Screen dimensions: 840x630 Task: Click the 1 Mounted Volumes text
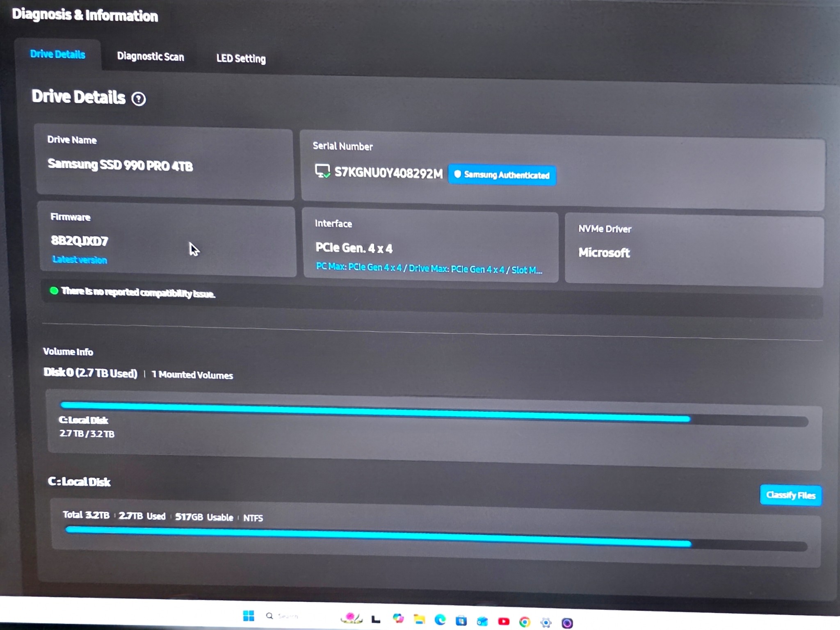192,375
